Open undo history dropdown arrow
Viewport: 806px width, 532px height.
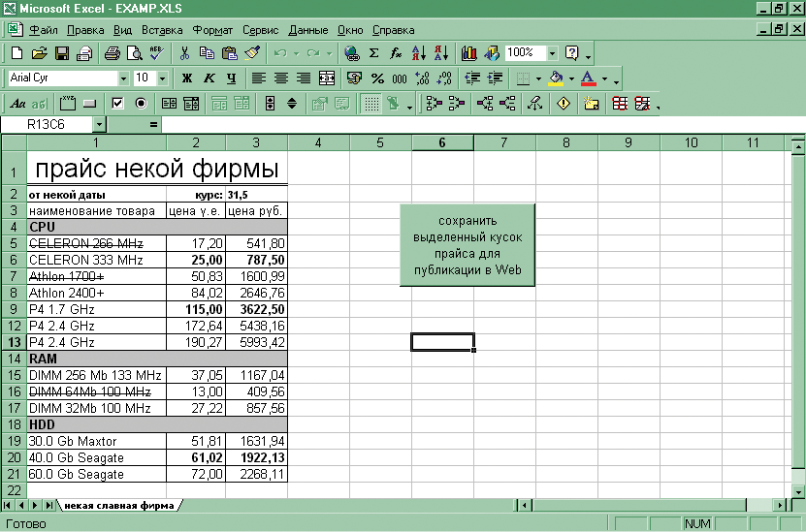pos(296,53)
